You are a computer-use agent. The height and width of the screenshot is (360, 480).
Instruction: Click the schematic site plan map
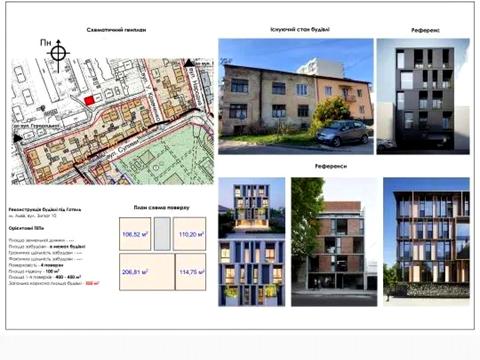112,121
